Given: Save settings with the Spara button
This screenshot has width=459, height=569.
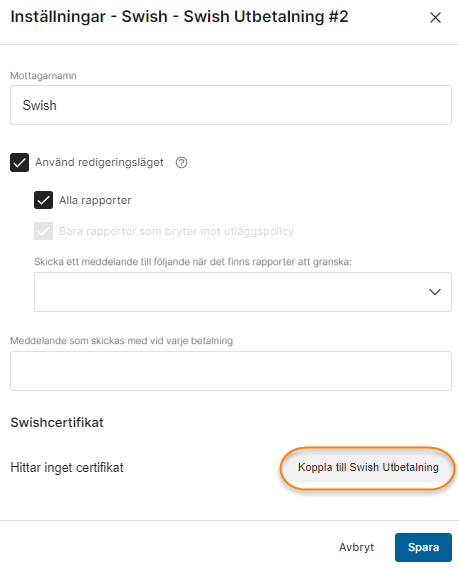Looking at the screenshot, I should pyautogui.click(x=423, y=547).
